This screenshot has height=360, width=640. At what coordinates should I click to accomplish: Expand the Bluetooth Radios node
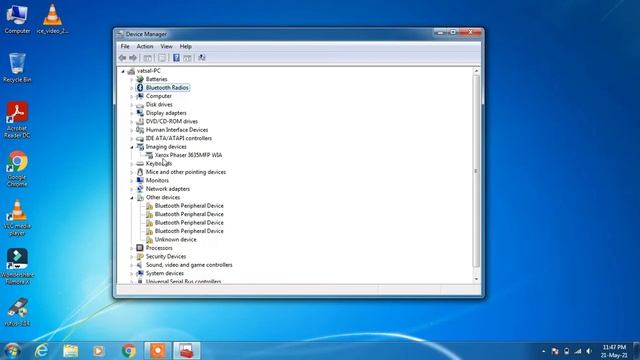[x=132, y=88]
